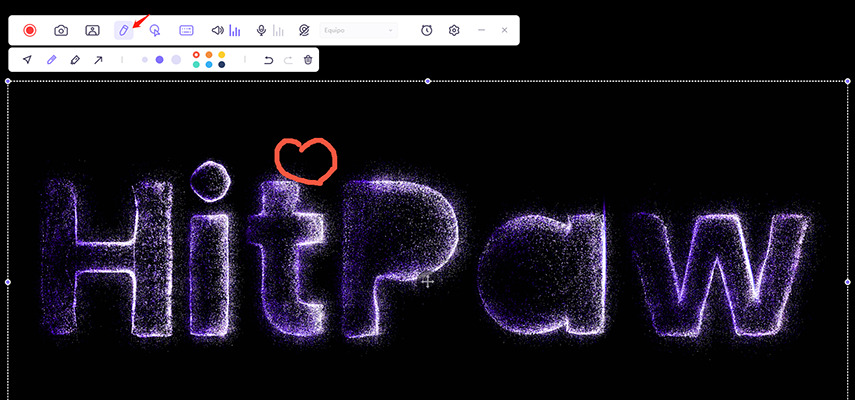This screenshot has height=400, width=855.
Task: Click the left-middle handle of recording area
Action: click(8, 282)
